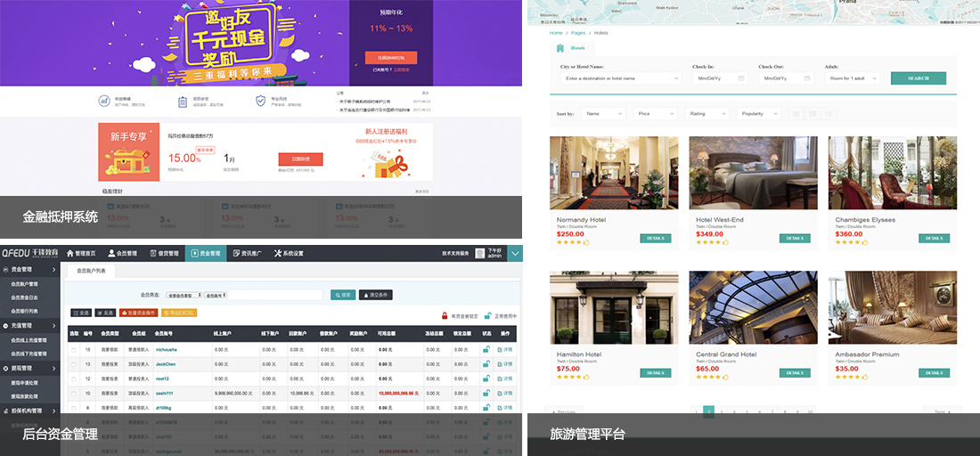Click the unlock status icon in nichousha row
This screenshot has height=456, width=980.
(486, 349)
